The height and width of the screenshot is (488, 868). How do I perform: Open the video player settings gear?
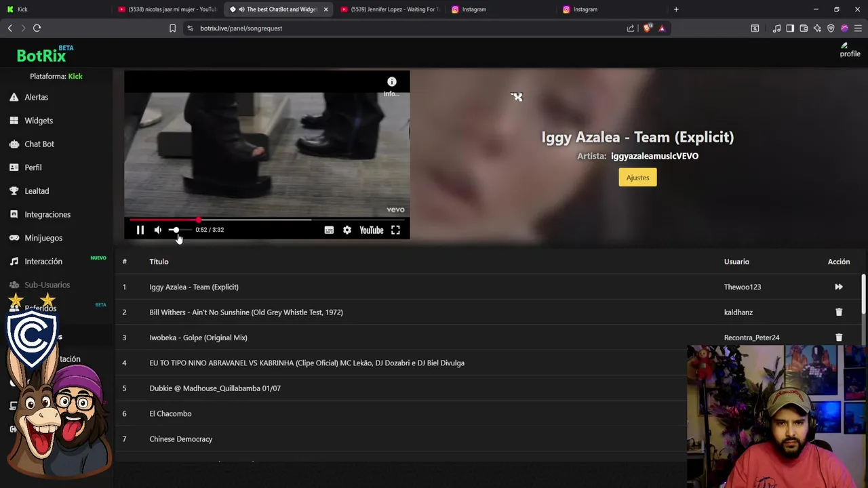tap(347, 230)
